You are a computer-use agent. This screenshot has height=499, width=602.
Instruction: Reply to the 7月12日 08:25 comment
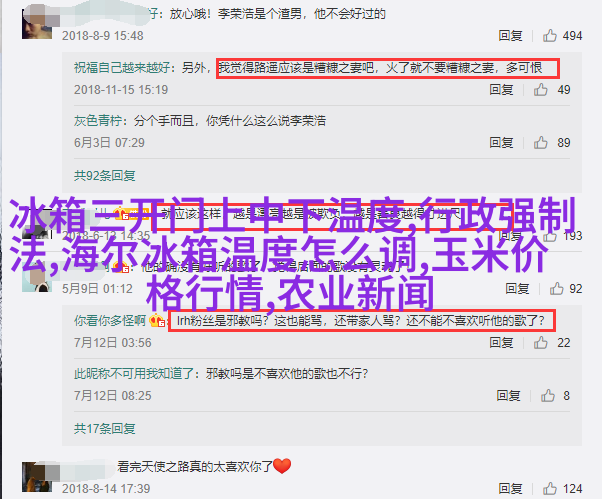point(508,395)
